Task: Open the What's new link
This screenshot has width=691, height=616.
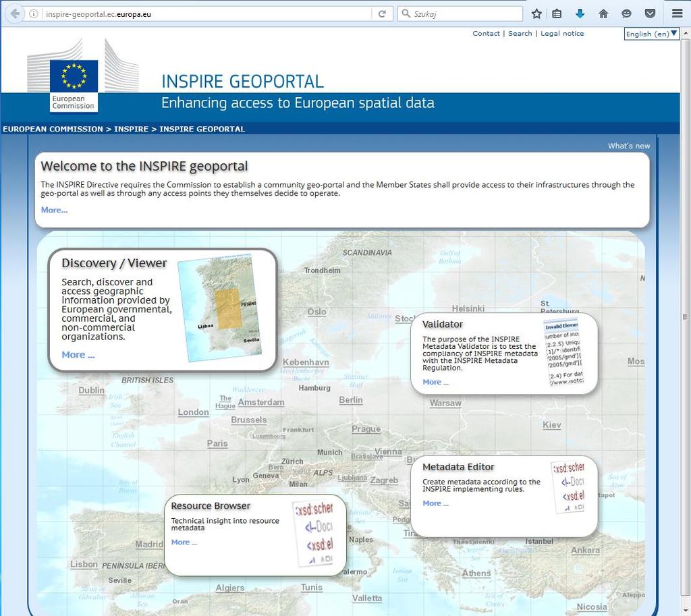Action: [x=629, y=146]
